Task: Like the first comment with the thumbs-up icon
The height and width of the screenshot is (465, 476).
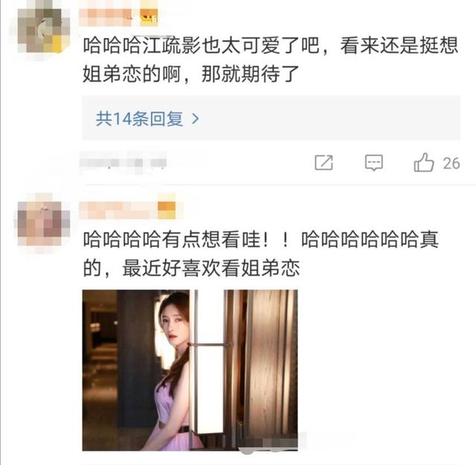Action: click(424, 162)
